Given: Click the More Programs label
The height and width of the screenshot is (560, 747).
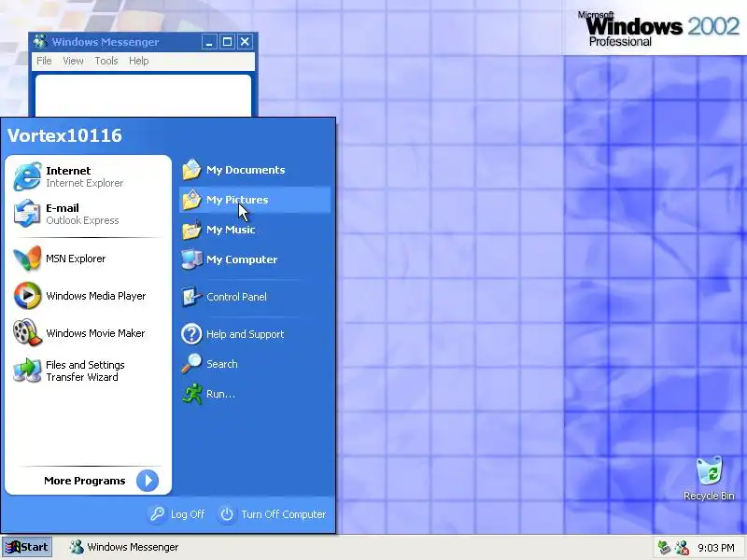Looking at the screenshot, I should [84, 481].
